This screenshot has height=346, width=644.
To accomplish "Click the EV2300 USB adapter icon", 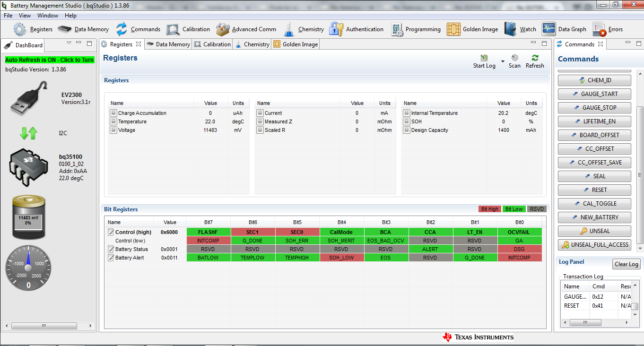I will (x=29, y=98).
